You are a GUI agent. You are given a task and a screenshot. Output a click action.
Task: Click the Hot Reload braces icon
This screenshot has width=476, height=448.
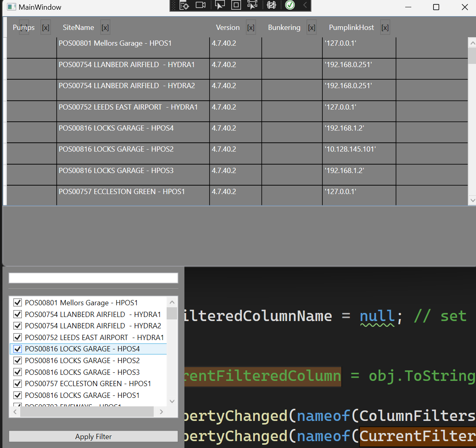tap(271, 5)
